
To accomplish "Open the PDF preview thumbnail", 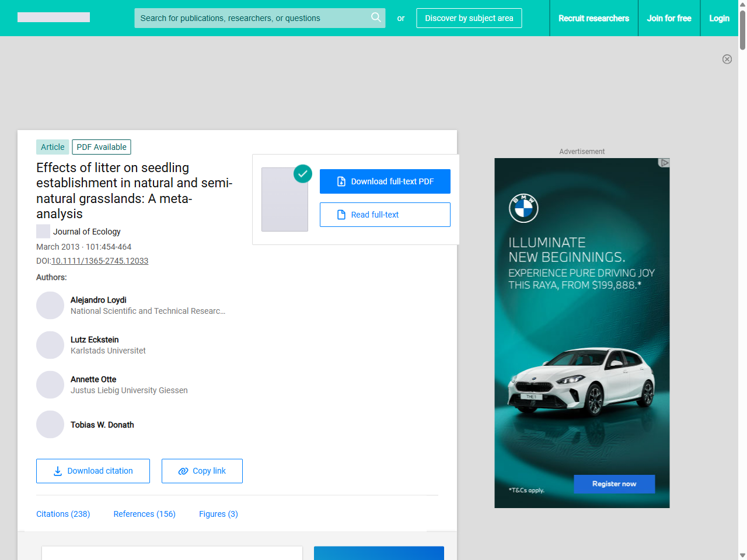I will (x=285, y=199).
